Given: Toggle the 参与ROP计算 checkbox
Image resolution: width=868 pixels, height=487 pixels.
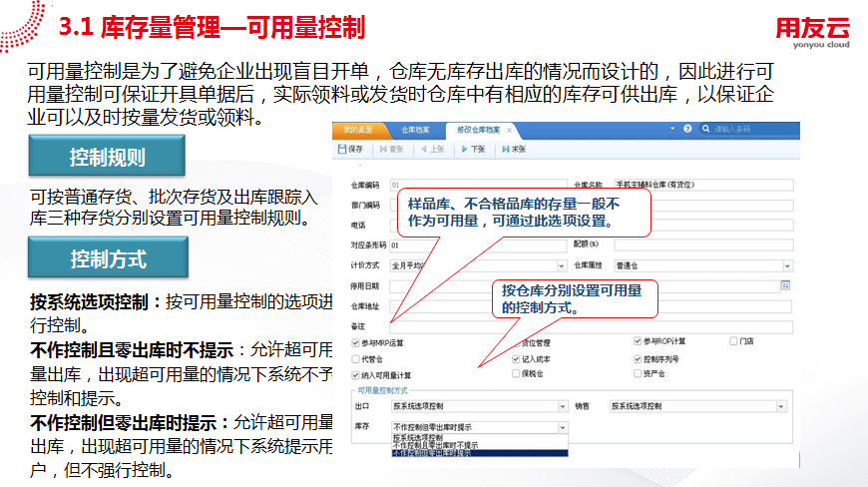Looking at the screenshot, I should (x=638, y=341).
